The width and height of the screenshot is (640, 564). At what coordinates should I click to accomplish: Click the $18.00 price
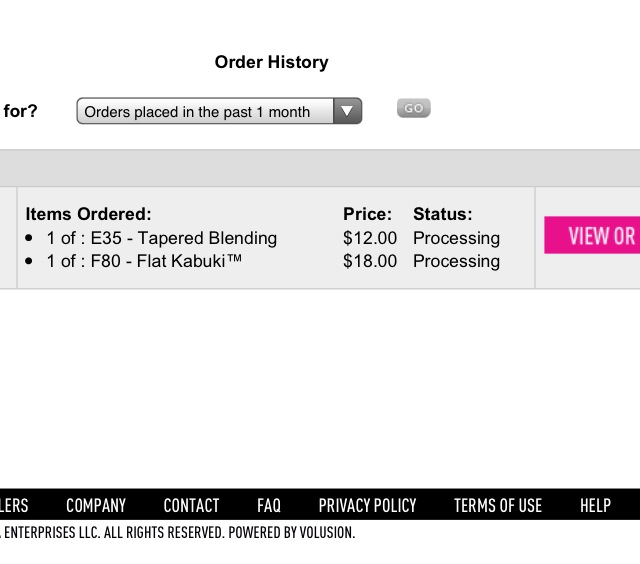tap(370, 261)
